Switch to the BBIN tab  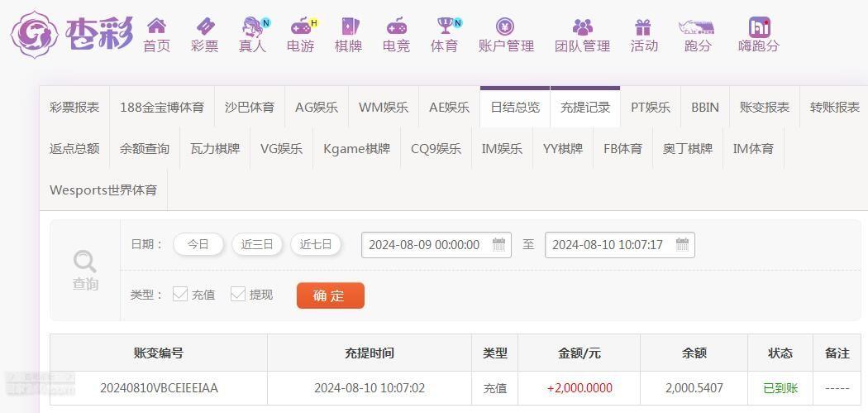click(705, 108)
